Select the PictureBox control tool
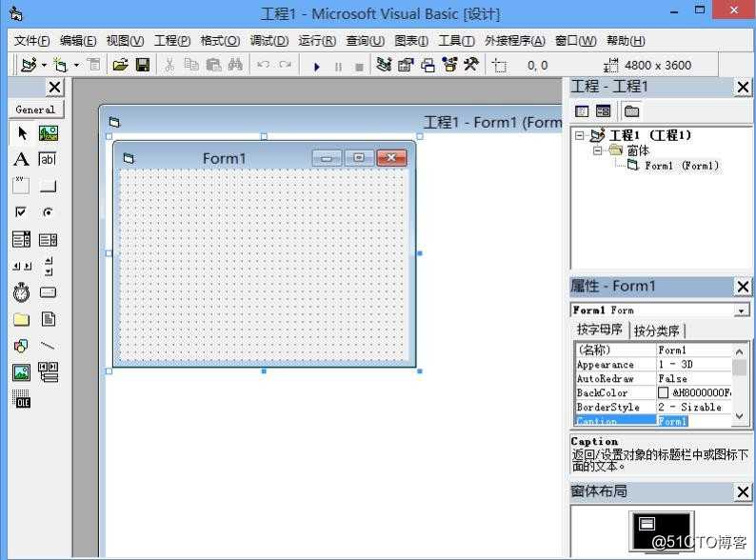The image size is (756, 560). click(49, 132)
